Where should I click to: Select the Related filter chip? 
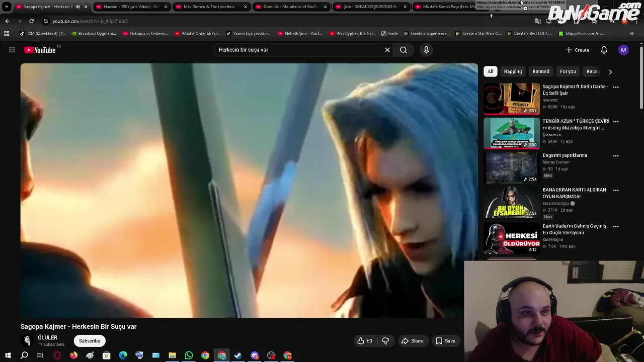coord(541,71)
